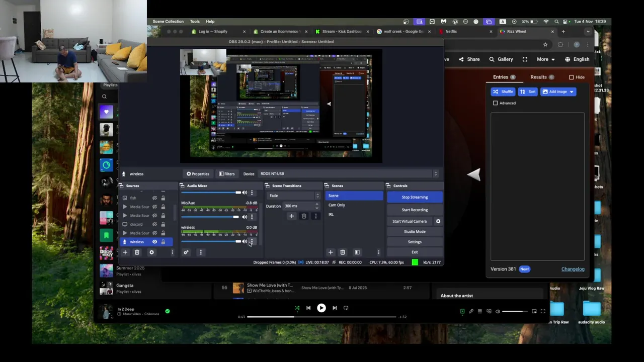Remove selected source with trash icon
The height and width of the screenshot is (362, 644).
click(x=137, y=252)
